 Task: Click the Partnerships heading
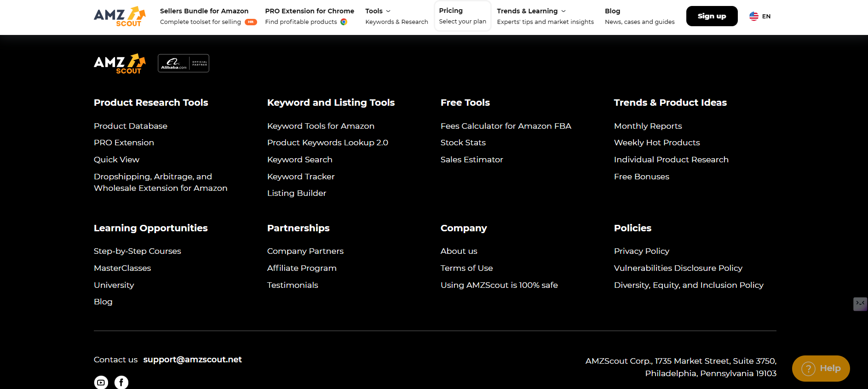point(299,228)
